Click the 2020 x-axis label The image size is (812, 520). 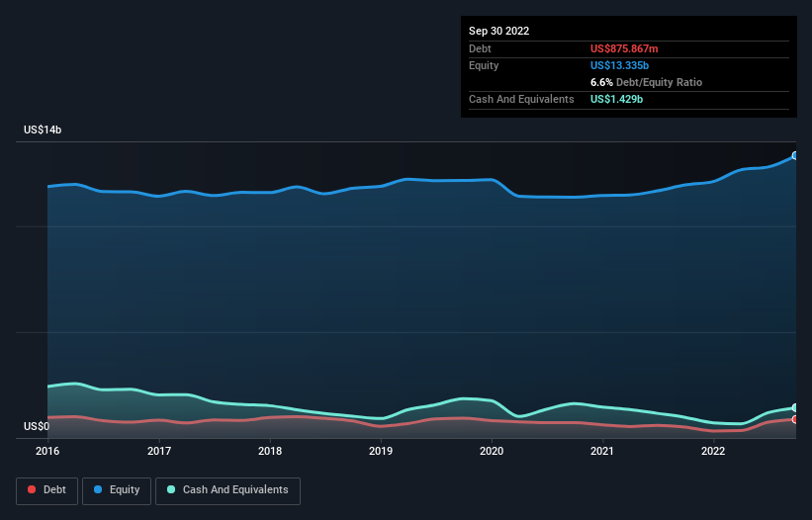tap(492, 451)
